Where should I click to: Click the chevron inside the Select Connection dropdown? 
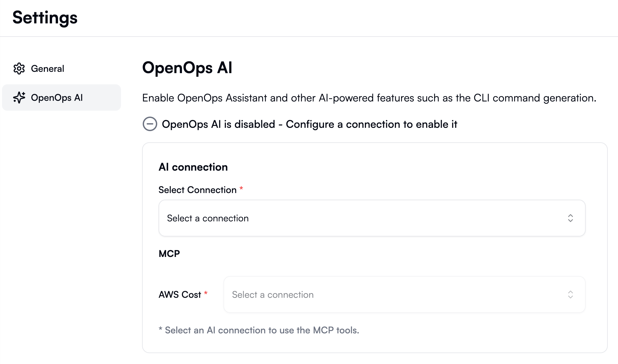571,218
